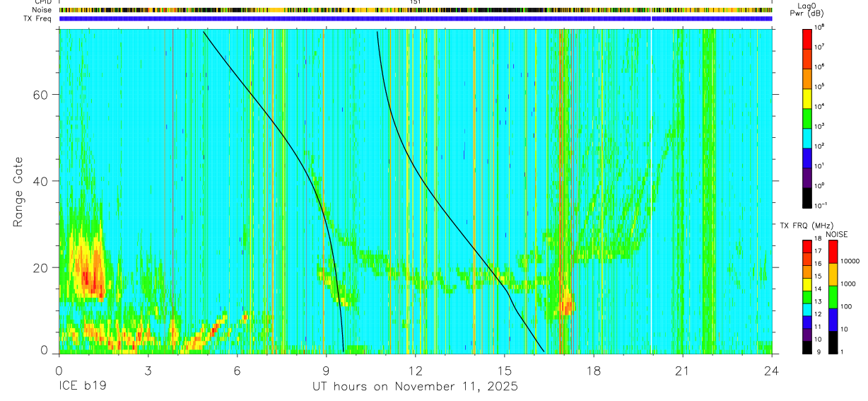The height and width of the screenshot is (401, 868).
Task: Click the green segment of the NOISE colorbar
Action: pyautogui.click(x=832, y=297)
